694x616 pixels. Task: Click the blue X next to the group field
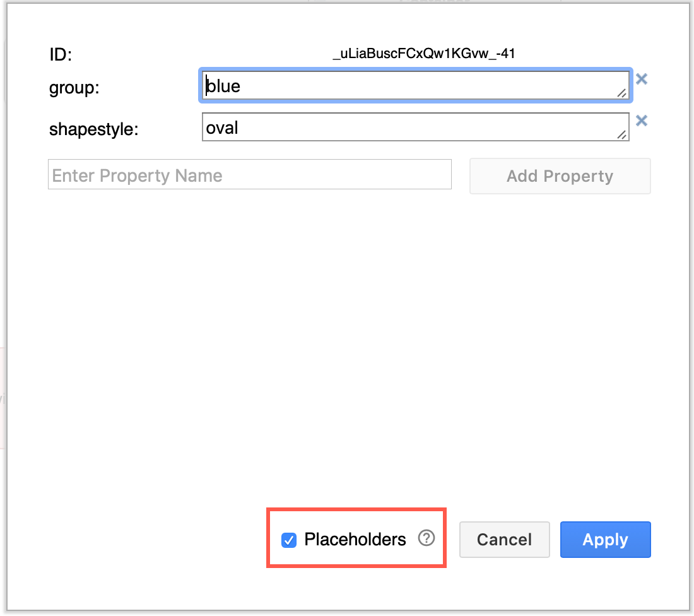coord(641,78)
